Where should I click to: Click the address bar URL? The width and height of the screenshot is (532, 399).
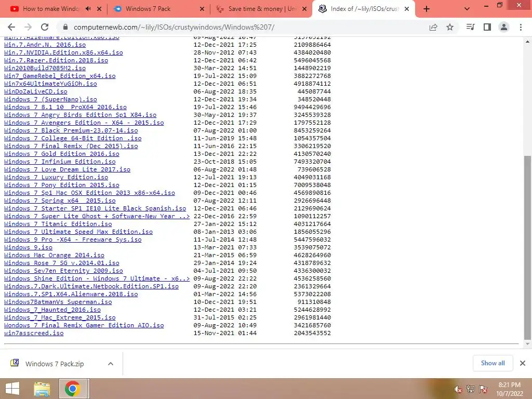tap(174, 27)
